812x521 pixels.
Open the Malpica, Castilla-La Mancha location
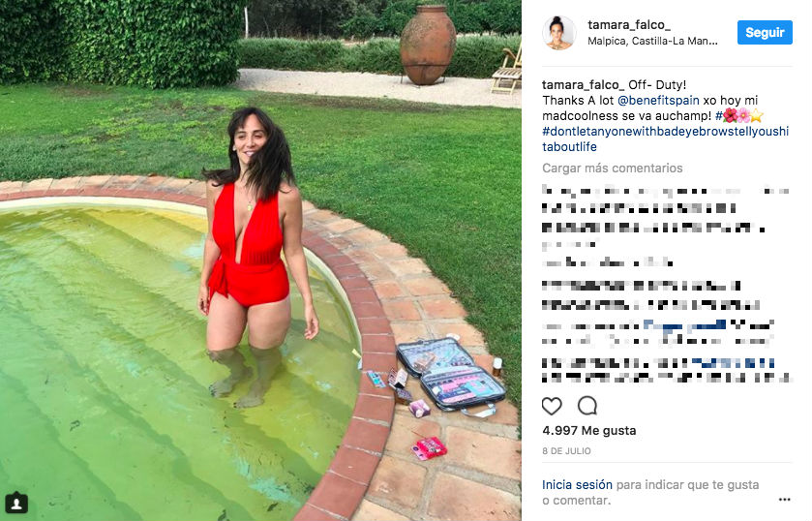click(x=652, y=41)
